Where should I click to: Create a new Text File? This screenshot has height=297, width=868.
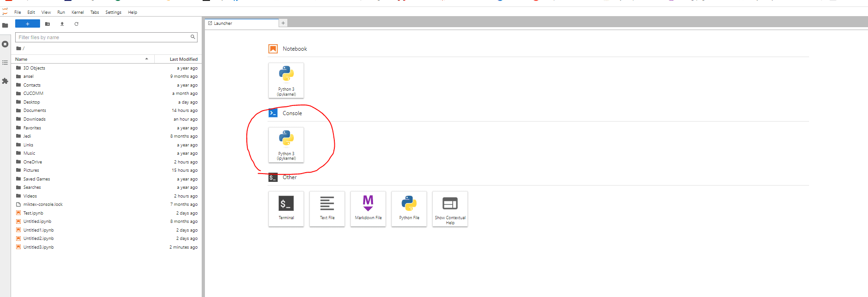[x=327, y=209]
